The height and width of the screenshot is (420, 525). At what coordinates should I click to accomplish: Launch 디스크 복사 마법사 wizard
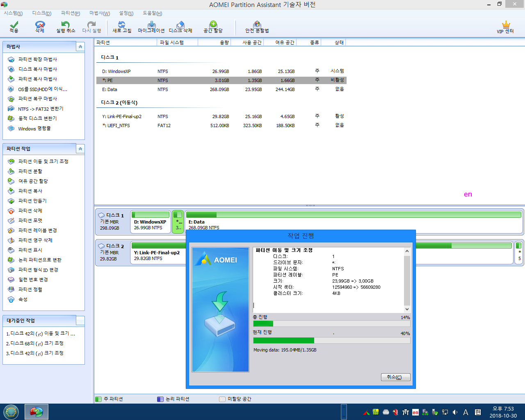(x=37, y=69)
